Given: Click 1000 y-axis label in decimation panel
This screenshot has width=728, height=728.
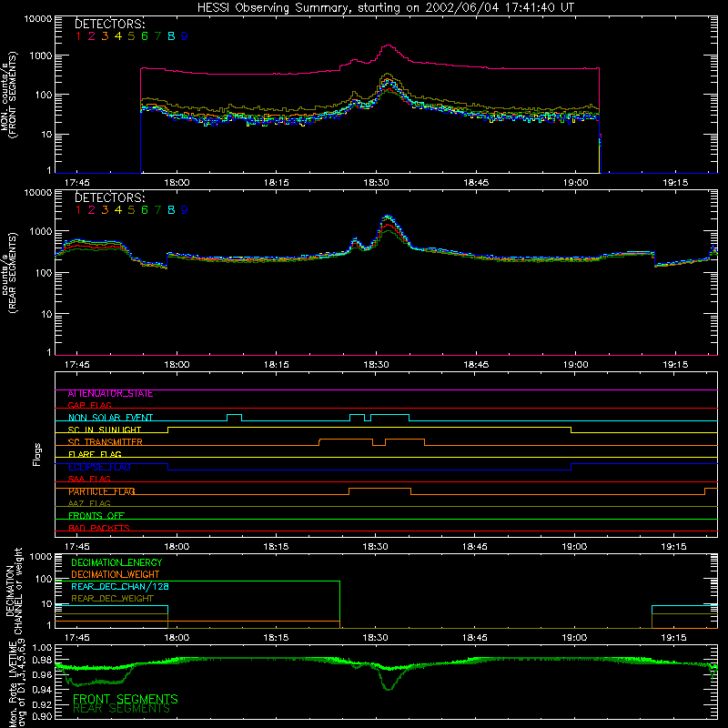Looking at the screenshot, I should tap(41, 556).
